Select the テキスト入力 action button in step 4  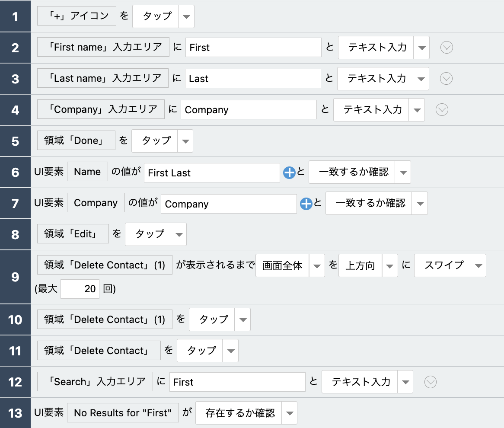pyautogui.click(x=371, y=110)
